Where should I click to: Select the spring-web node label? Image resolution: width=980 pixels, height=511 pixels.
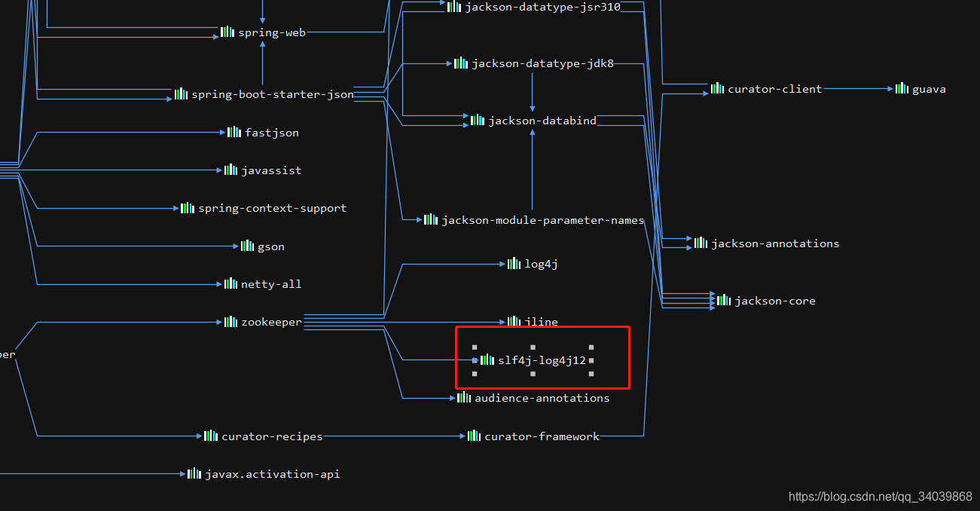(x=272, y=32)
